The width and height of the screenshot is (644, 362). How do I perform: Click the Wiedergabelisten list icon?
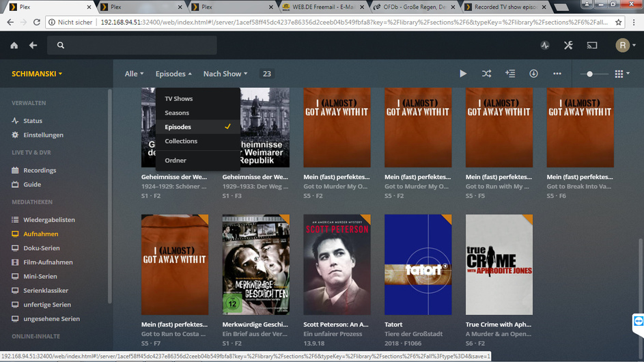coord(15,220)
